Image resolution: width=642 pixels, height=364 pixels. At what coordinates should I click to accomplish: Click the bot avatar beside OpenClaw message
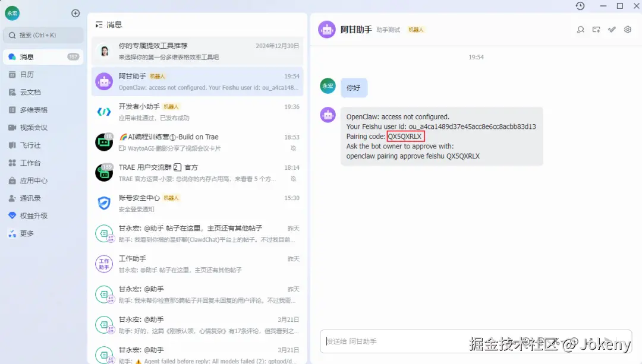click(328, 115)
